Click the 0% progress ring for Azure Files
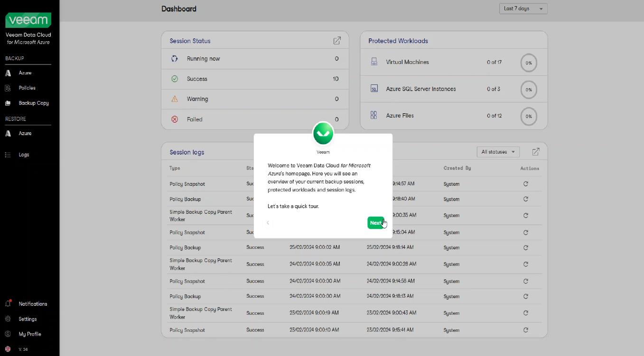The image size is (644, 356). [529, 116]
